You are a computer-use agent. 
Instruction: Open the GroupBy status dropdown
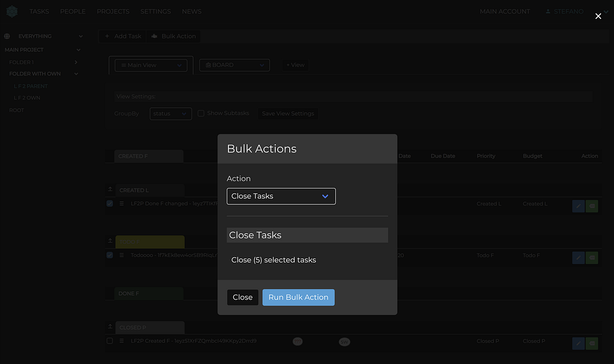[170, 114]
